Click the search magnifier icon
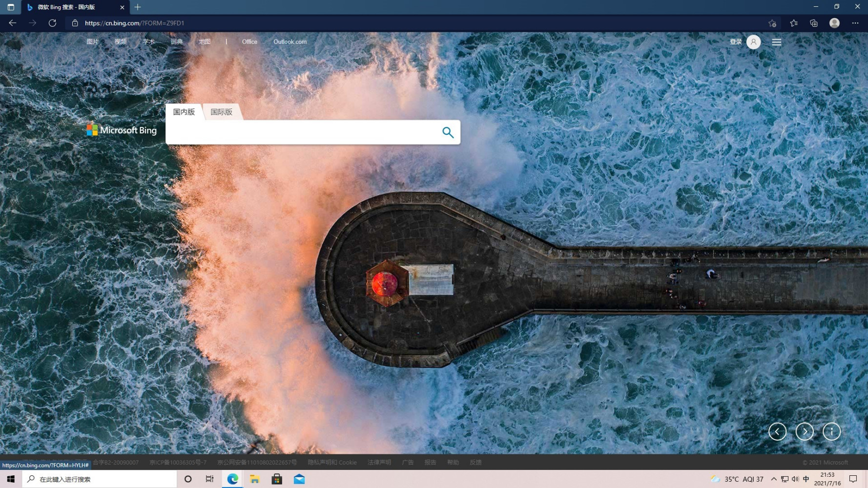 pyautogui.click(x=447, y=132)
